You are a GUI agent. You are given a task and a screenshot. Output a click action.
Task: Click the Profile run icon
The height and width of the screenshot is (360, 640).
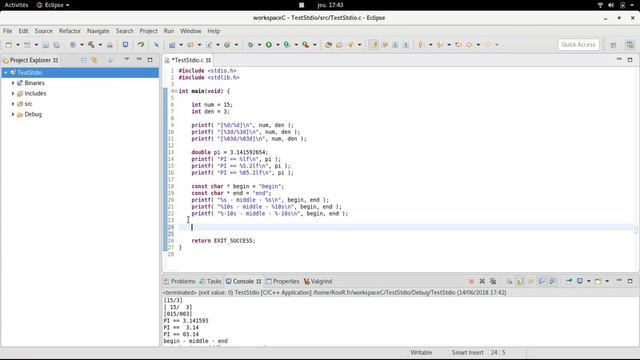[287, 44]
